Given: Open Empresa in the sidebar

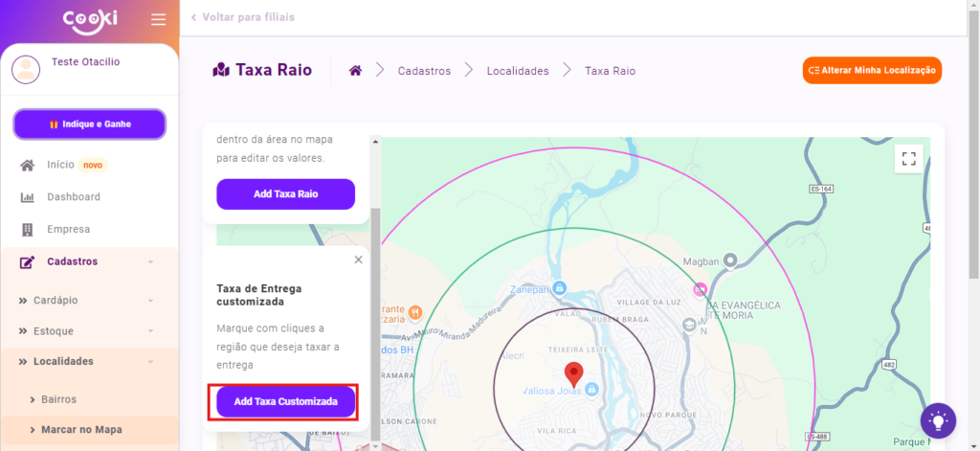Looking at the screenshot, I should (x=68, y=229).
